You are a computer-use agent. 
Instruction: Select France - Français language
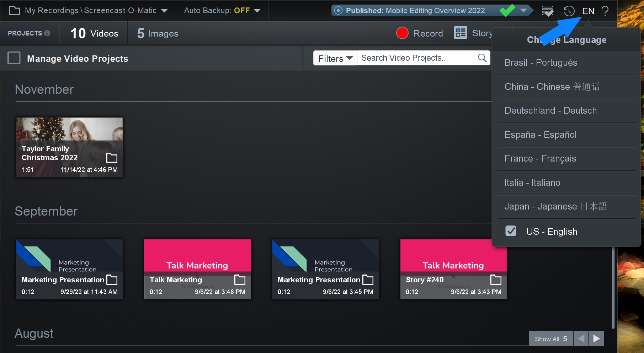[566, 158]
